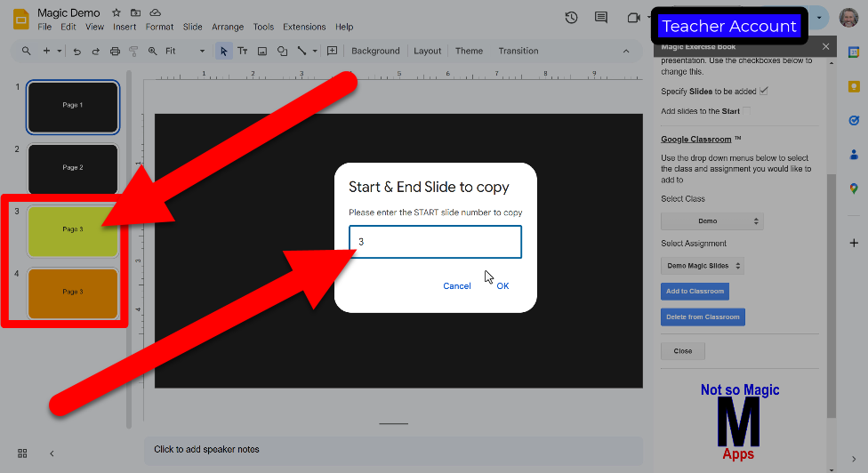This screenshot has width=868, height=473.
Task: Check the cloud save status icon
Action: (x=156, y=12)
